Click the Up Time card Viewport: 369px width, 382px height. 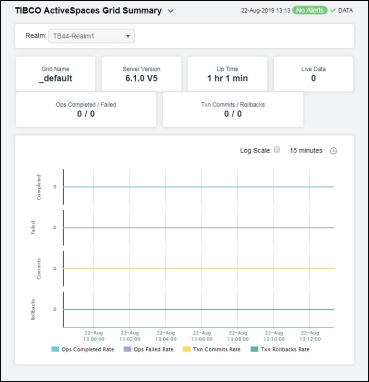[x=227, y=74]
